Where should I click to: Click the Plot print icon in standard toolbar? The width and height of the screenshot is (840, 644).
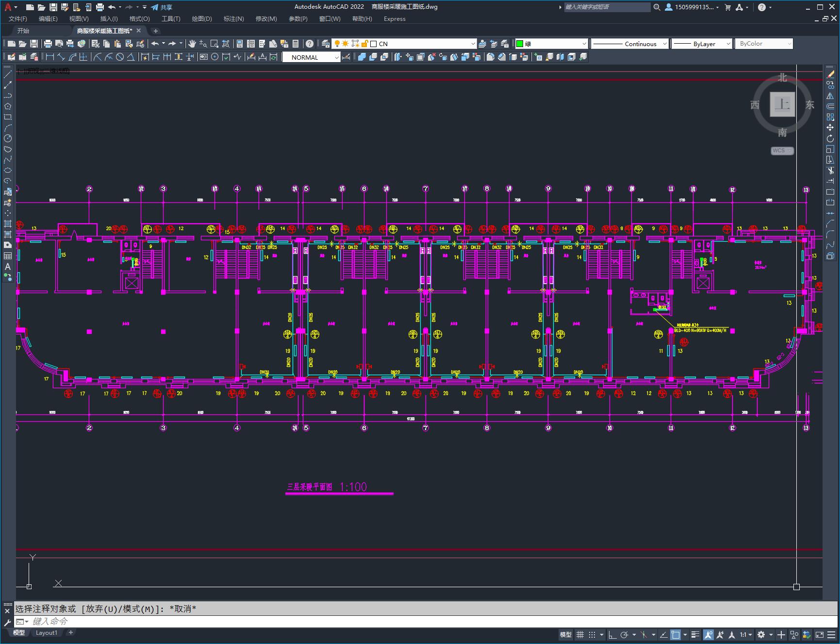[48, 44]
